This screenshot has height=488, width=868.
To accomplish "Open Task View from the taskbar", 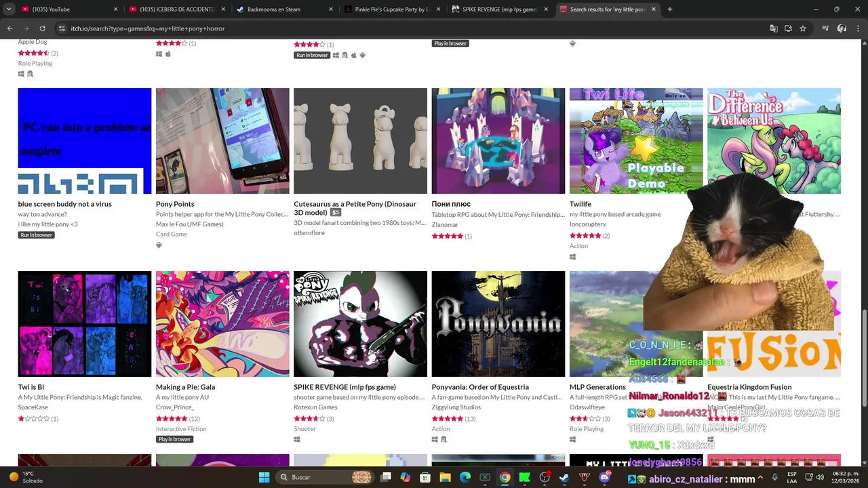I will [x=386, y=477].
